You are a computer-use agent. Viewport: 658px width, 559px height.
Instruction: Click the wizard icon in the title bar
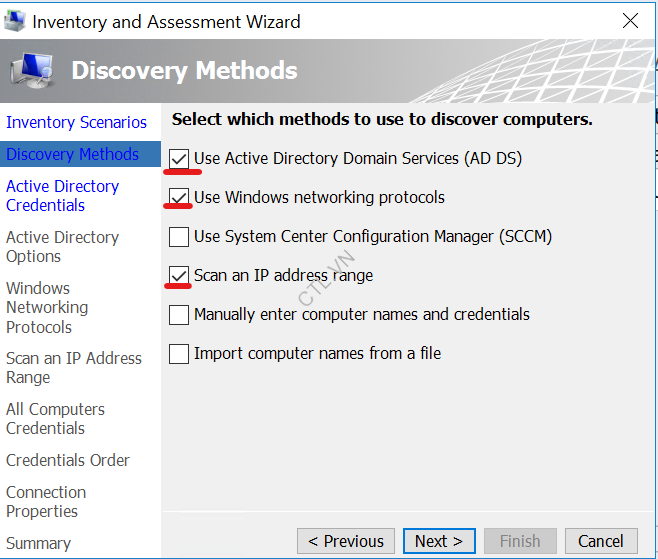[x=15, y=21]
